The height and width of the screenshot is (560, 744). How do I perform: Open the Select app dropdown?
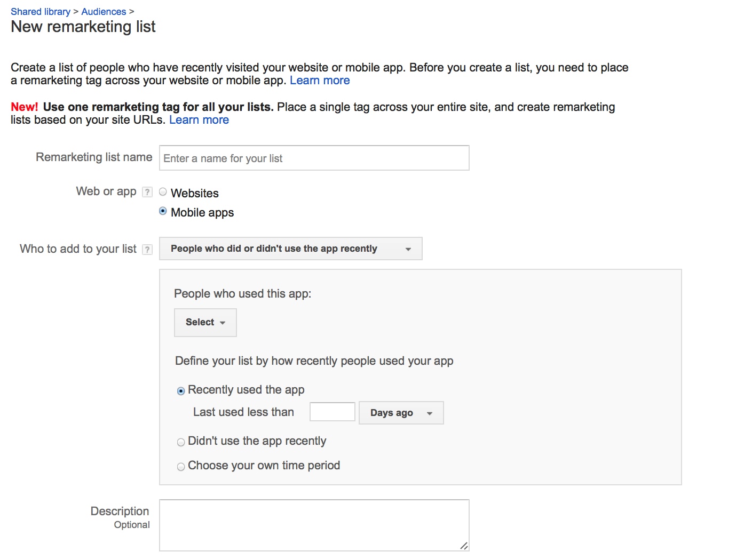pyautogui.click(x=205, y=322)
